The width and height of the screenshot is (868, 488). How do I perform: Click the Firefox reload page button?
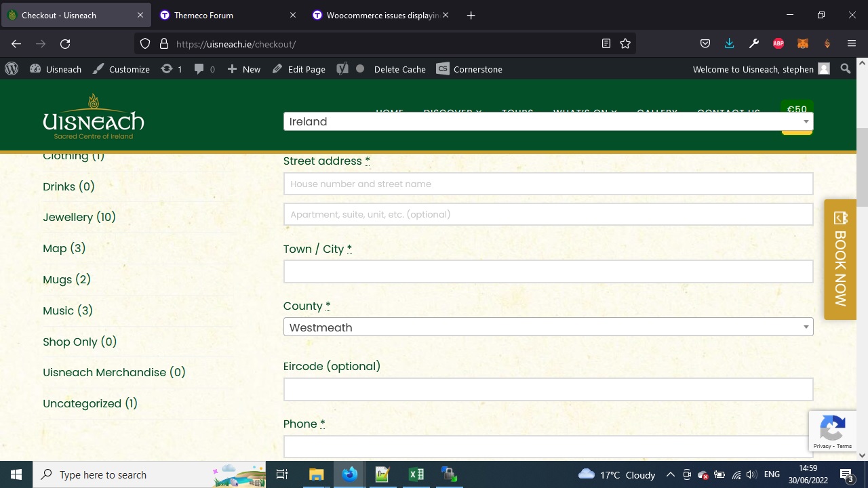click(65, 44)
